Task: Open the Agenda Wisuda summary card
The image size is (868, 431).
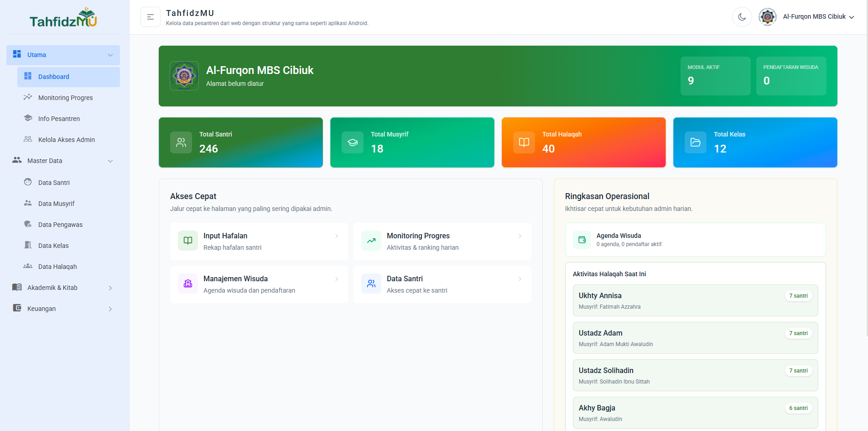Action: click(696, 240)
